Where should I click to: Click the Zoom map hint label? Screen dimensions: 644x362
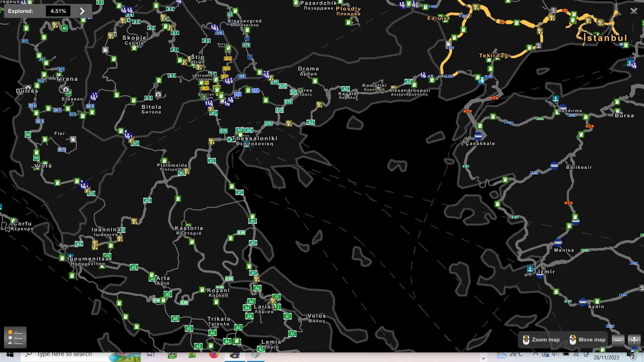(545, 340)
